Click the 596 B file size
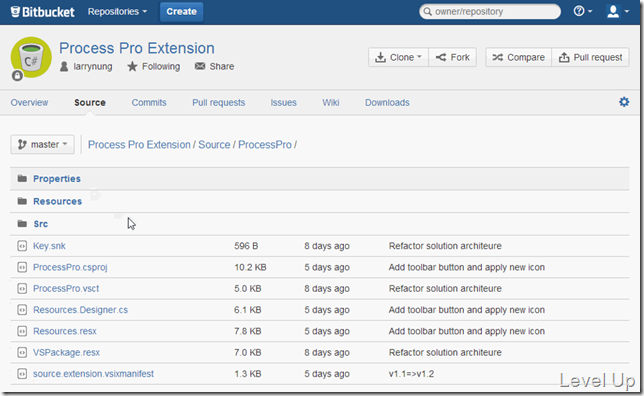 246,246
